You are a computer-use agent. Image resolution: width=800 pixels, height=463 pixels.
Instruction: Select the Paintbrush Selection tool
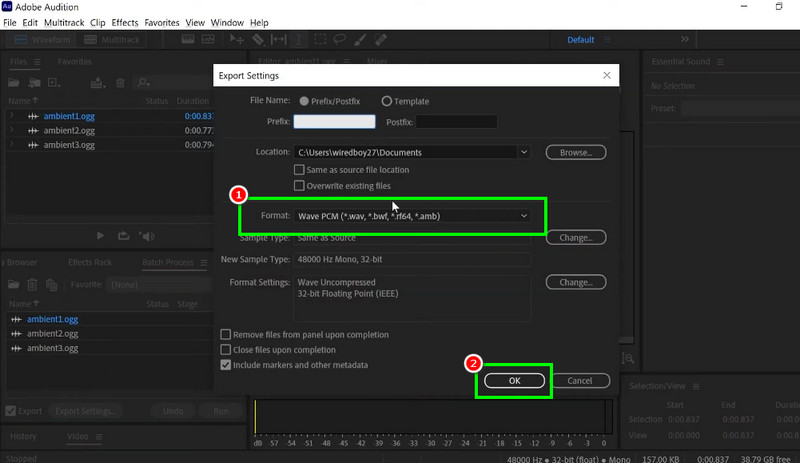click(x=360, y=39)
